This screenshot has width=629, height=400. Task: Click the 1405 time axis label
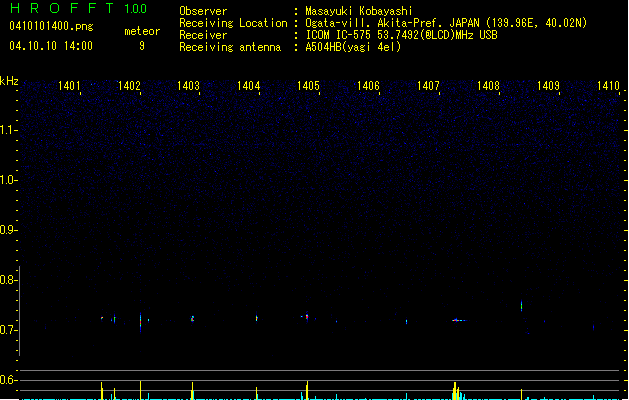[x=308, y=86]
